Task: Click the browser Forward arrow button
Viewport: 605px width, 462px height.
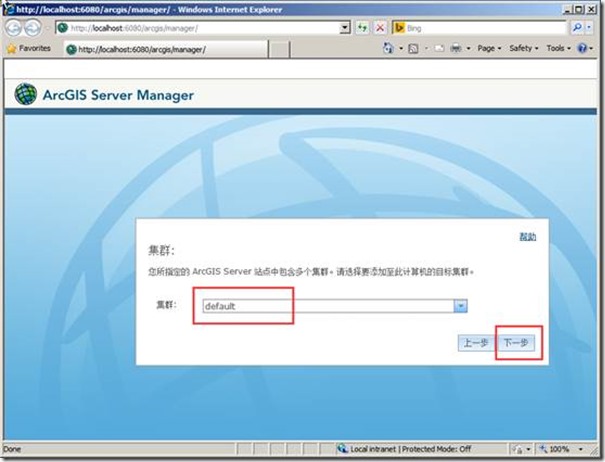Action: pos(33,28)
